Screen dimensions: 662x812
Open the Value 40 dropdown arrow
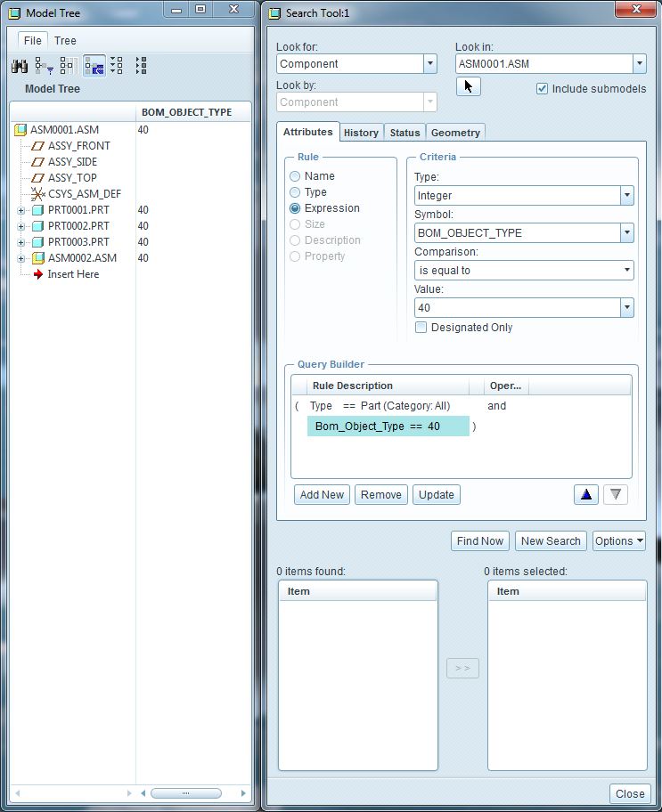point(626,307)
